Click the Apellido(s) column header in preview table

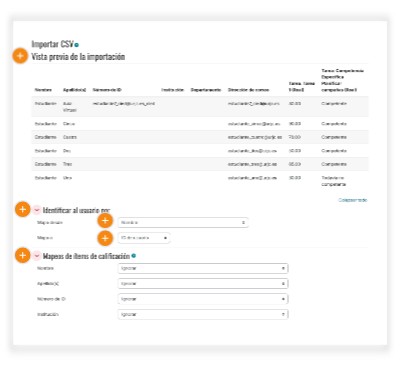[x=75, y=90]
